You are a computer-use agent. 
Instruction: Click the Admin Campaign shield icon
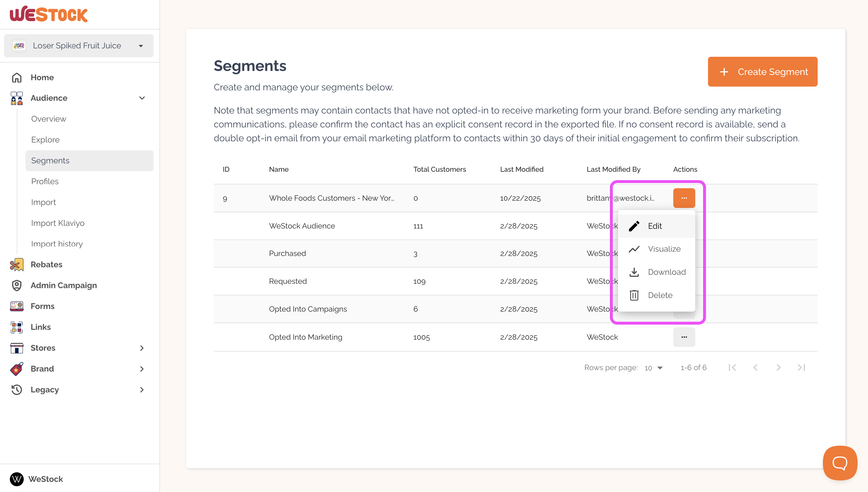point(16,286)
